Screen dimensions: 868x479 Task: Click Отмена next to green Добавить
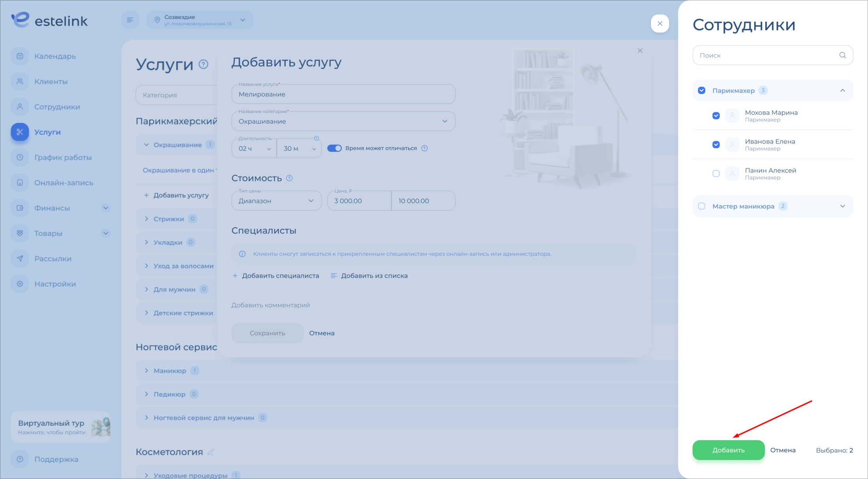[x=783, y=450]
